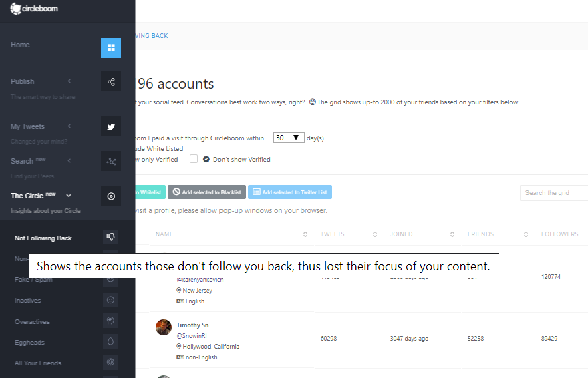The image size is (588, 378).
Task: Click the Inactives face icon
Action: pyautogui.click(x=111, y=300)
